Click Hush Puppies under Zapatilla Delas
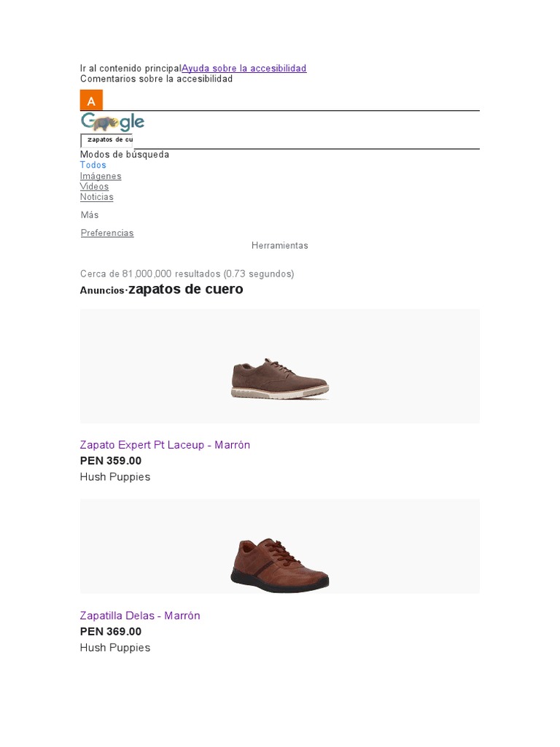 115,648
